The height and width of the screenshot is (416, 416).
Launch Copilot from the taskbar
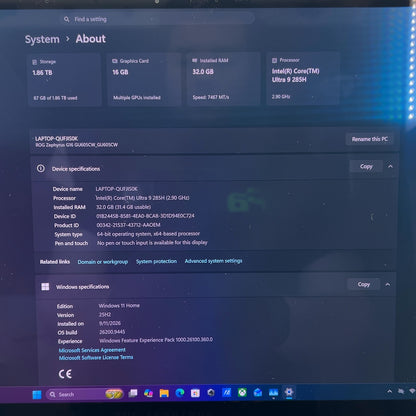pos(148,393)
